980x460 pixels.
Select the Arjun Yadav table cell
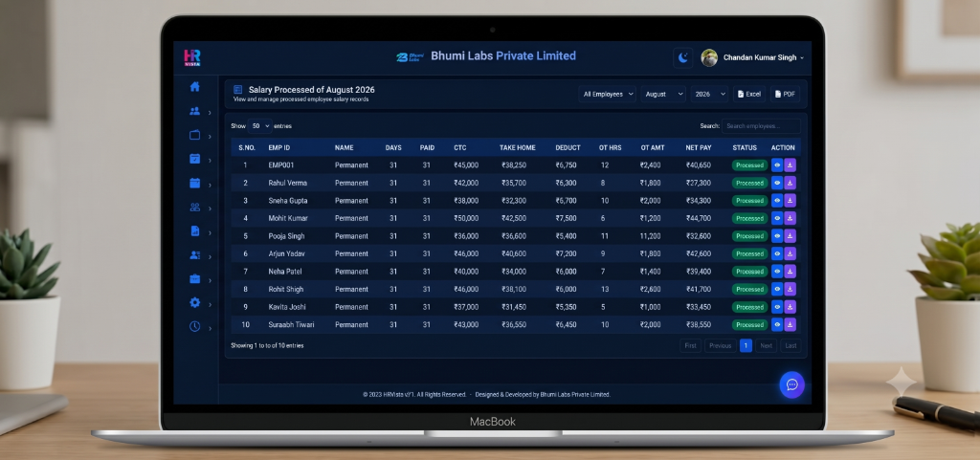pos(287,254)
